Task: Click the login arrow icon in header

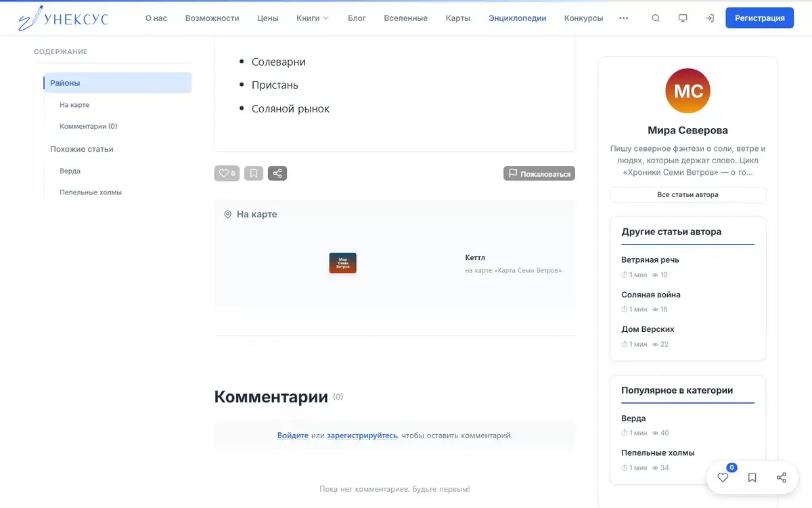Action: coord(710,18)
